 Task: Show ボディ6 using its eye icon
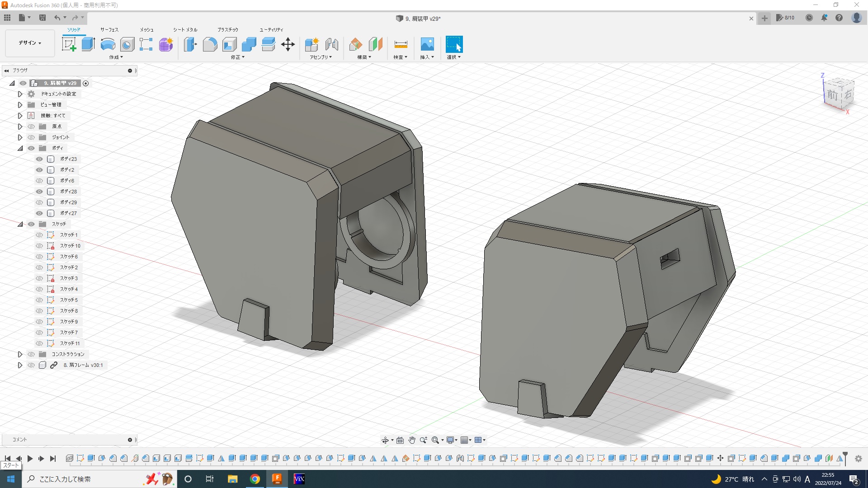coord(39,181)
